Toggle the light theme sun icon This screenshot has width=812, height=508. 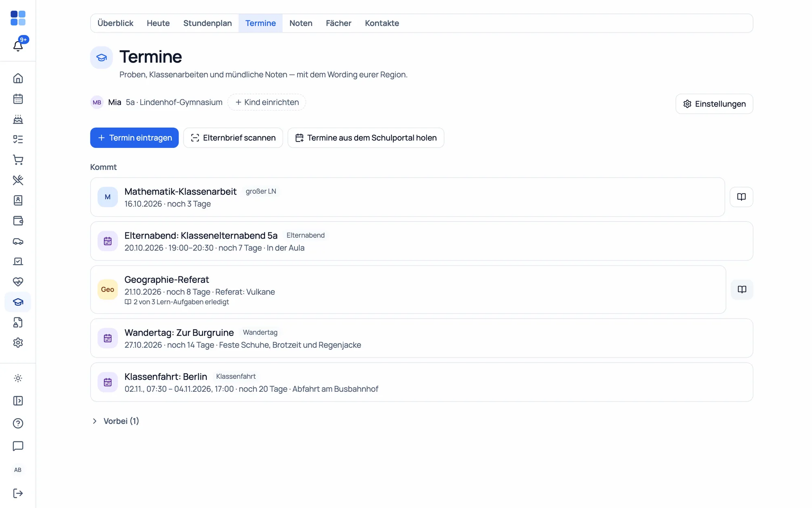18,378
